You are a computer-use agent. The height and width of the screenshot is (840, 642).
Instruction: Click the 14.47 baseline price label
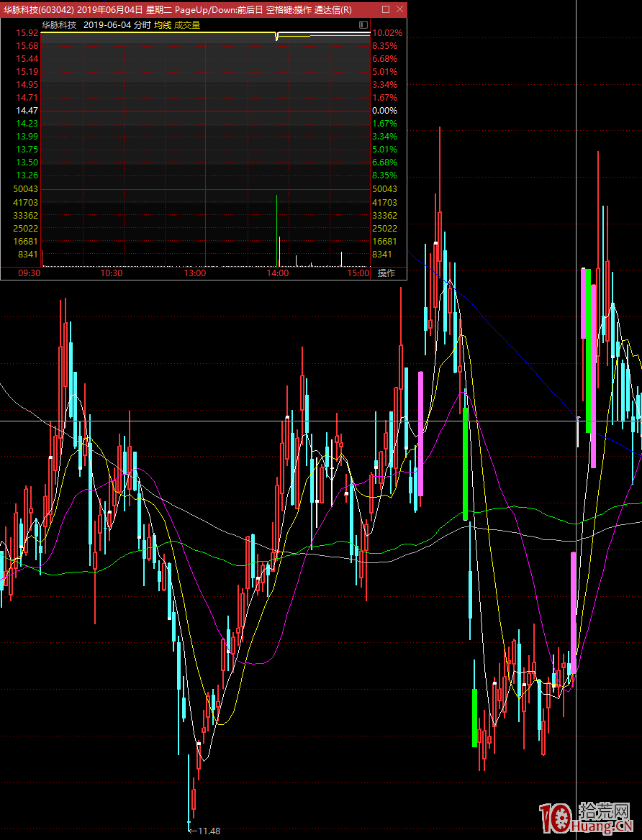tap(27, 110)
